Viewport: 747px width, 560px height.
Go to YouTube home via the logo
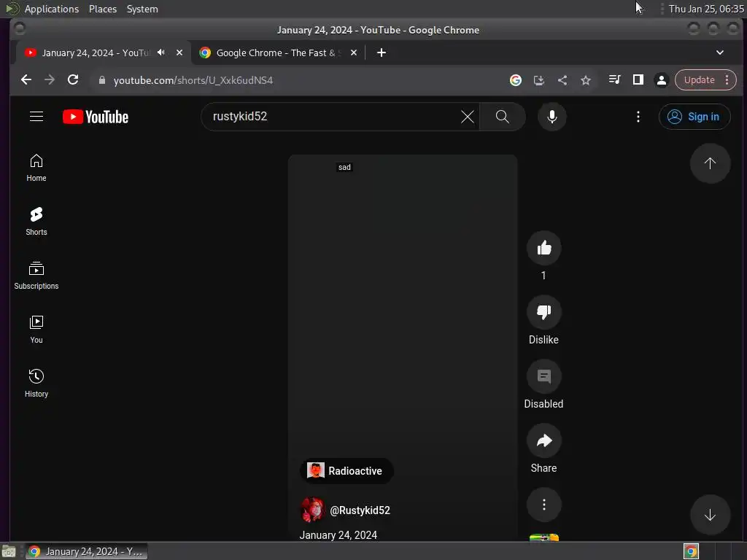(x=96, y=117)
